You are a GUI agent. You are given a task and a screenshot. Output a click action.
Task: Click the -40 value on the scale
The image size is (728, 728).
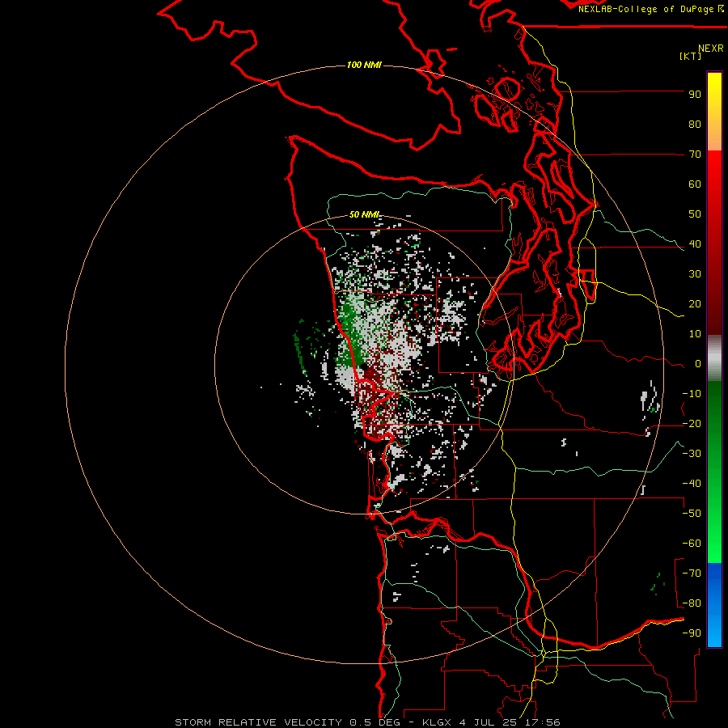(x=692, y=484)
